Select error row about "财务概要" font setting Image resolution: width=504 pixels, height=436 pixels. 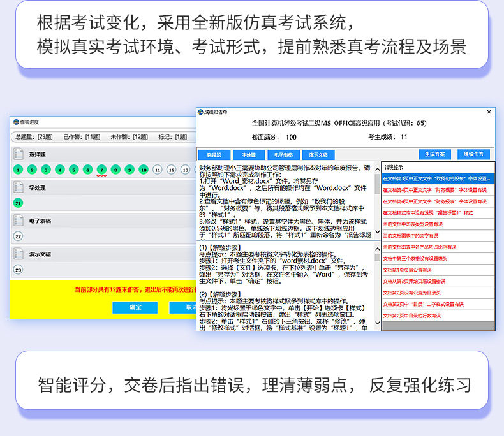438,190
